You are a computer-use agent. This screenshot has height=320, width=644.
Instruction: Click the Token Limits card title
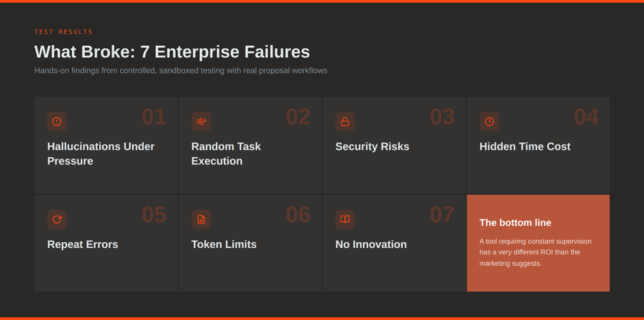(x=224, y=244)
